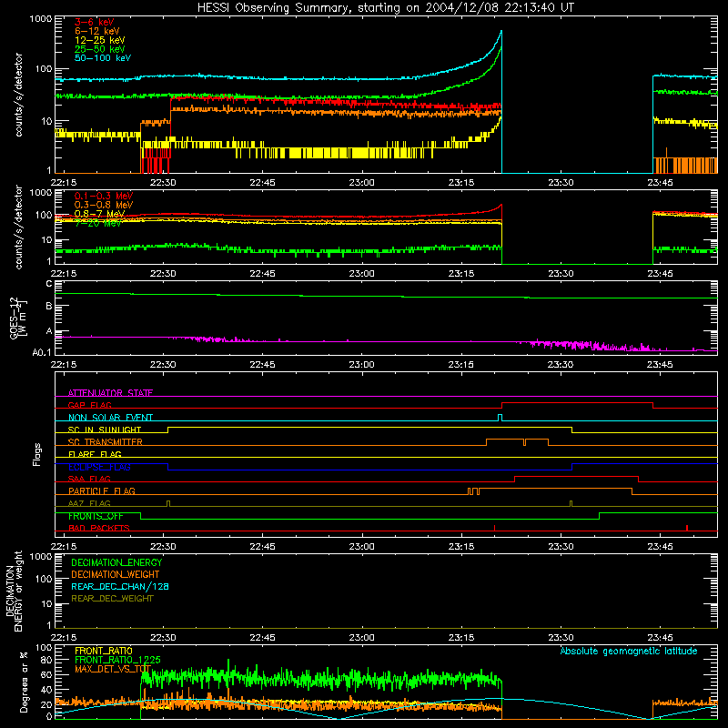Click the 0.1-0.3 MeV legend entry
This screenshot has width=728, height=728.
coord(104,196)
